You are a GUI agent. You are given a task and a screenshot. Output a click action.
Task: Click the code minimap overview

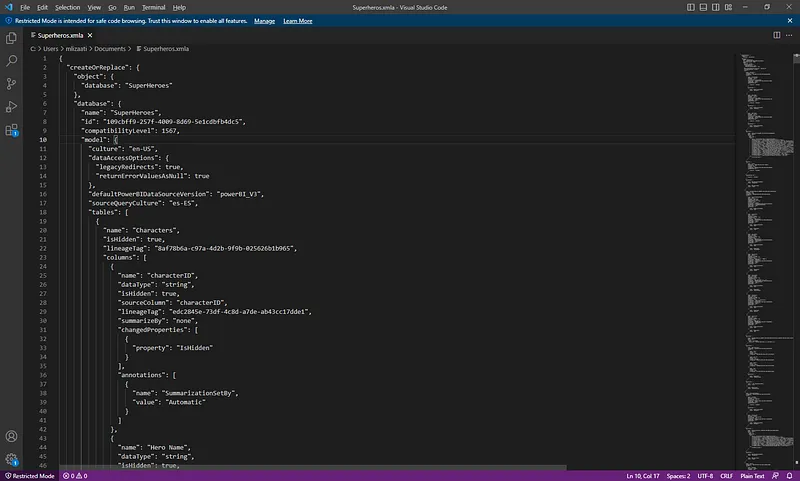click(x=765, y=260)
